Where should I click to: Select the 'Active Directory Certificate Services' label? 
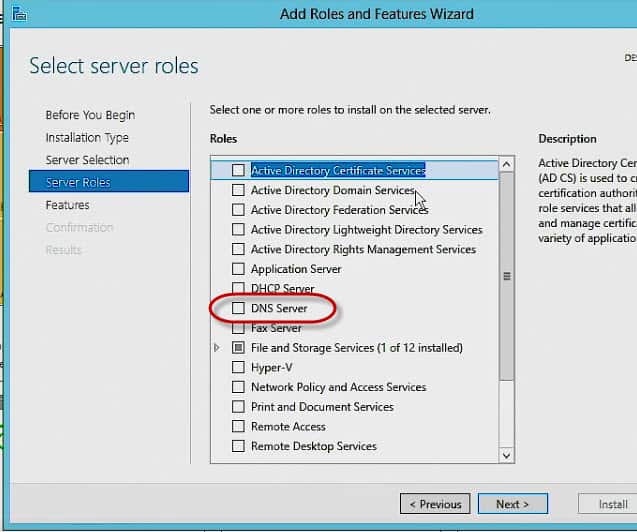[x=338, y=170]
